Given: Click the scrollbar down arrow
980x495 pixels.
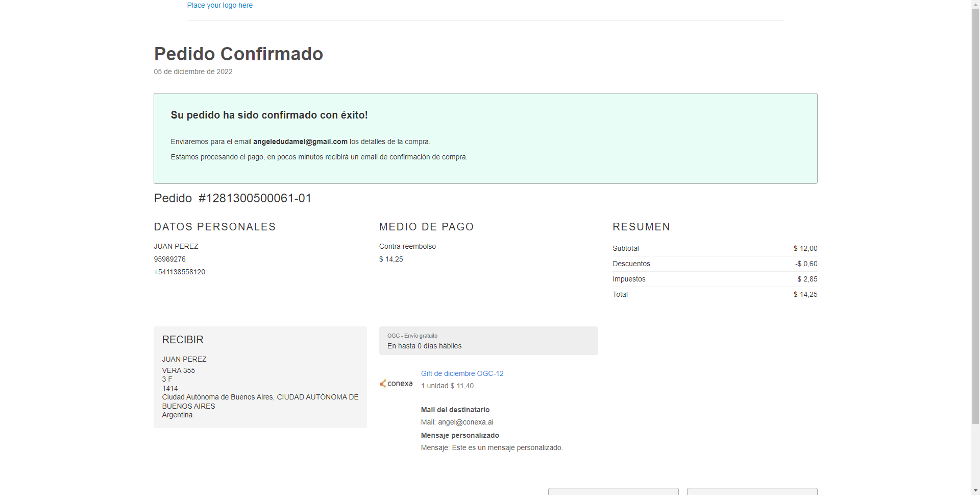Looking at the screenshot, I should pos(975,491).
